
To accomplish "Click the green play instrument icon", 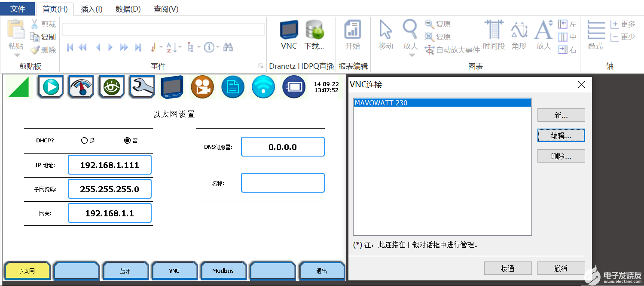I will [x=51, y=87].
